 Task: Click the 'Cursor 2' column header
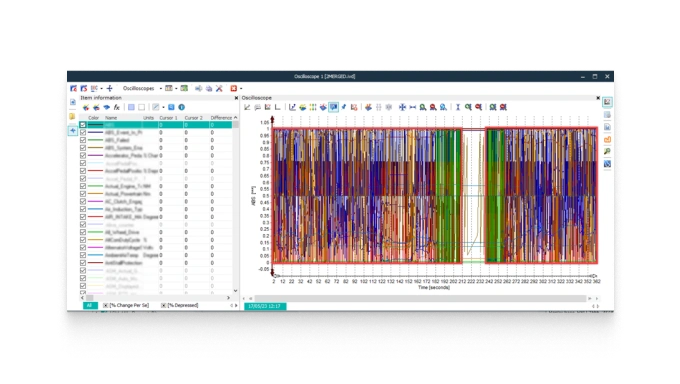(193, 118)
